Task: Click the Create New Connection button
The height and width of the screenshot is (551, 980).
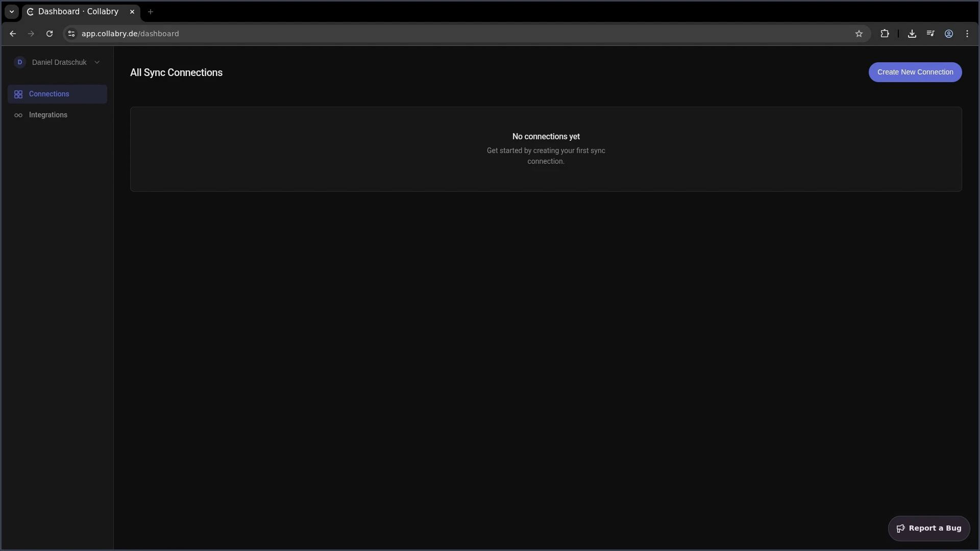Action: [915, 72]
